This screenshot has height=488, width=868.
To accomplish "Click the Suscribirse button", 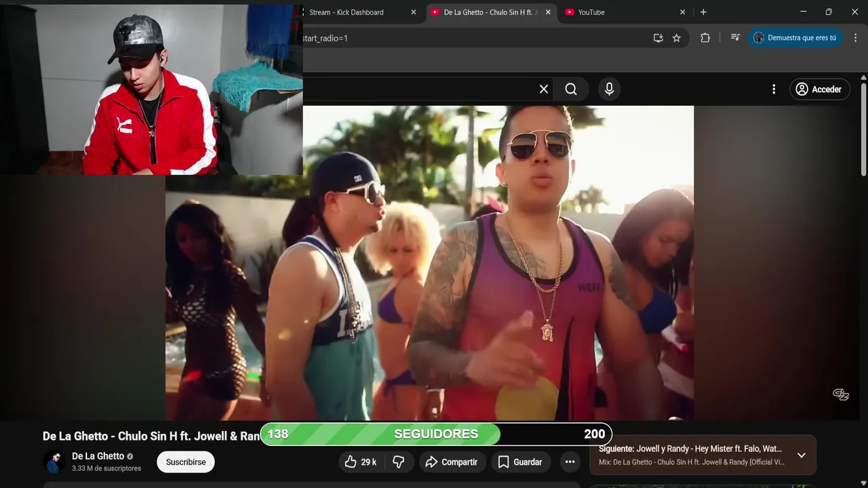I will pyautogui.click(x=186, y=462).
